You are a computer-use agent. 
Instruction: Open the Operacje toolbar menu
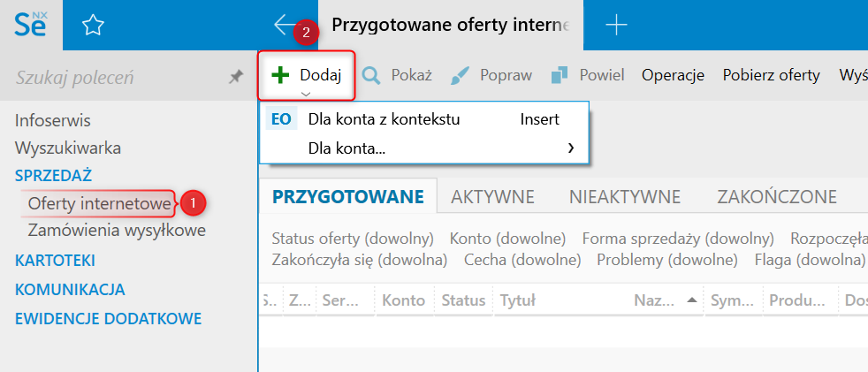(673, 75)
